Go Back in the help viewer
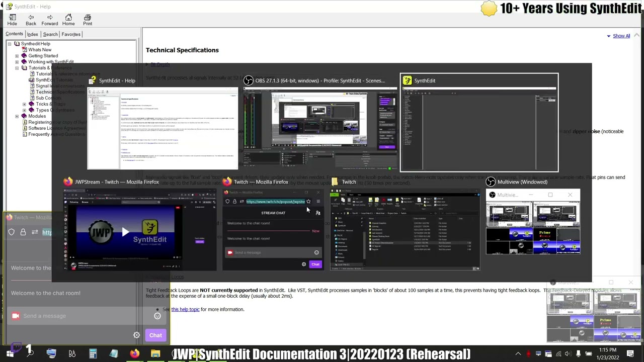Image resolution: width=644 pixels, height=362 pixels. click(x=31, y=20)
